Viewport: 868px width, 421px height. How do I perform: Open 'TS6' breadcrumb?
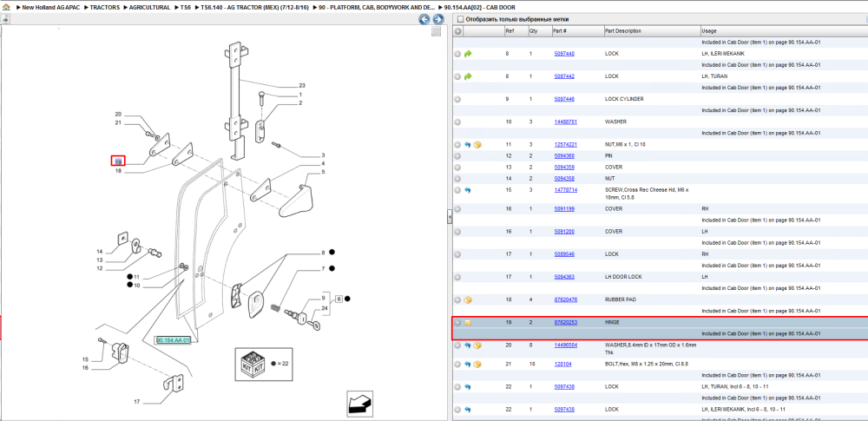[187, 8]
